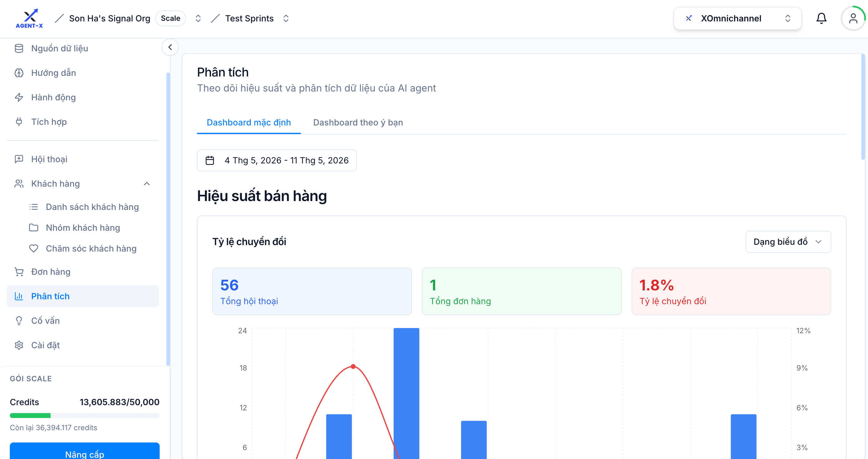
Task: Open the notifications bell
Action: pos(821,18)
